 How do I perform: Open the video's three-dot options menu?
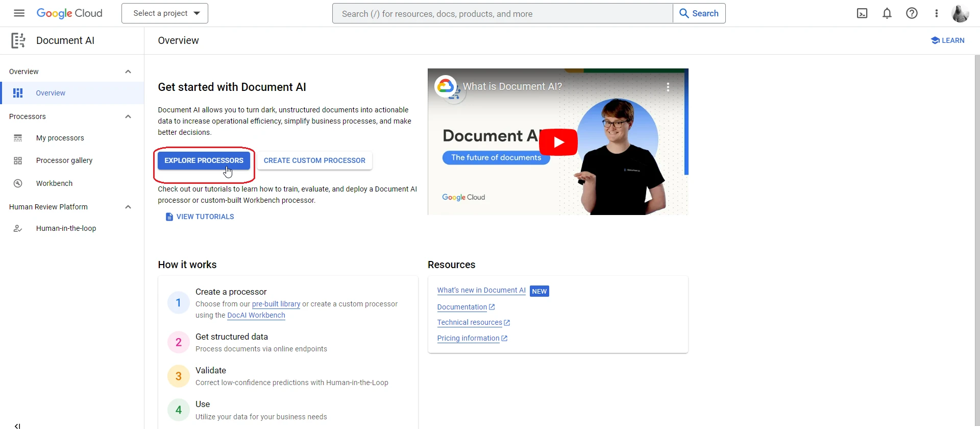click(x=668, y=87)
